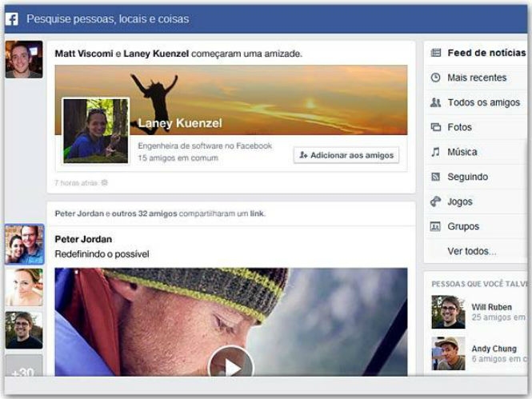Click the Grupos icon in sidebar
Screen dimensions: 532x399
click(436, 226)
